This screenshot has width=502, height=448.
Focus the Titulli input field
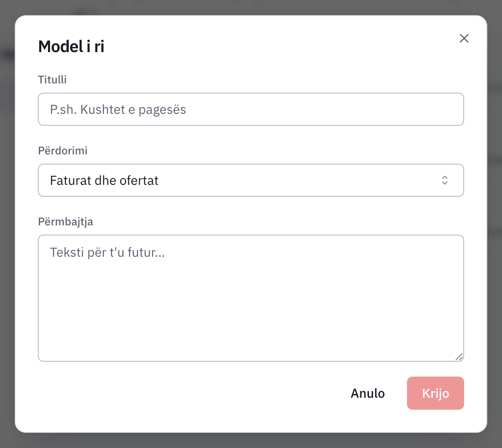(x=251, y=109)
